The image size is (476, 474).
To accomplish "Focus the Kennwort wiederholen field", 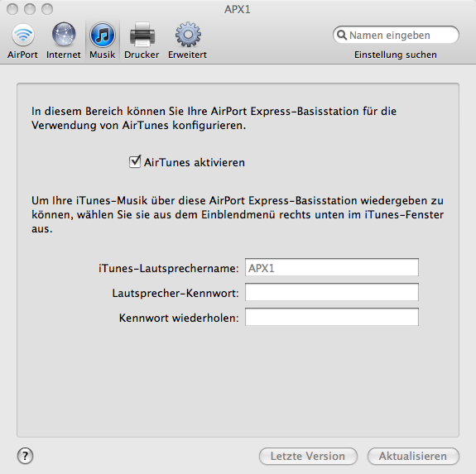I will (332, 317).
